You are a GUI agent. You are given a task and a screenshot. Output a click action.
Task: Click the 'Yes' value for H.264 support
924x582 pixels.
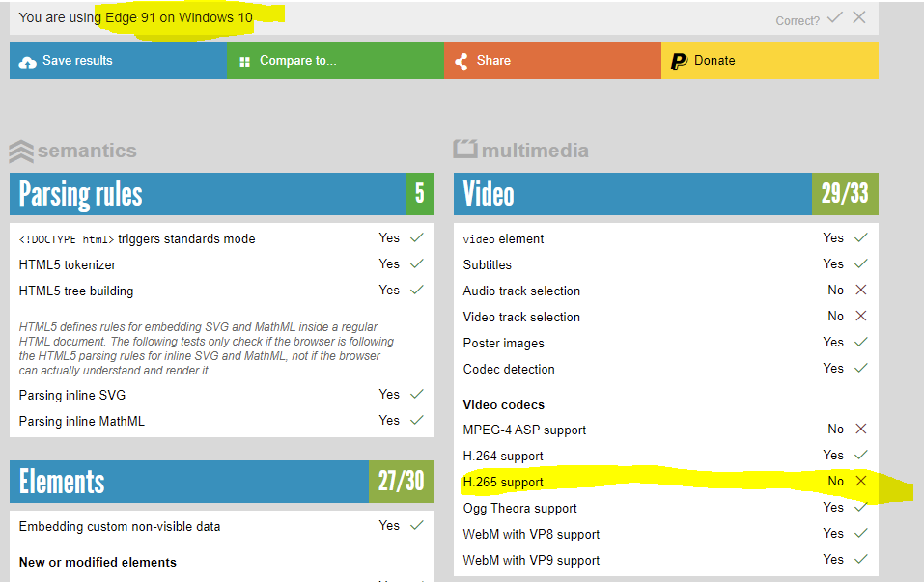tap(833, 455)
